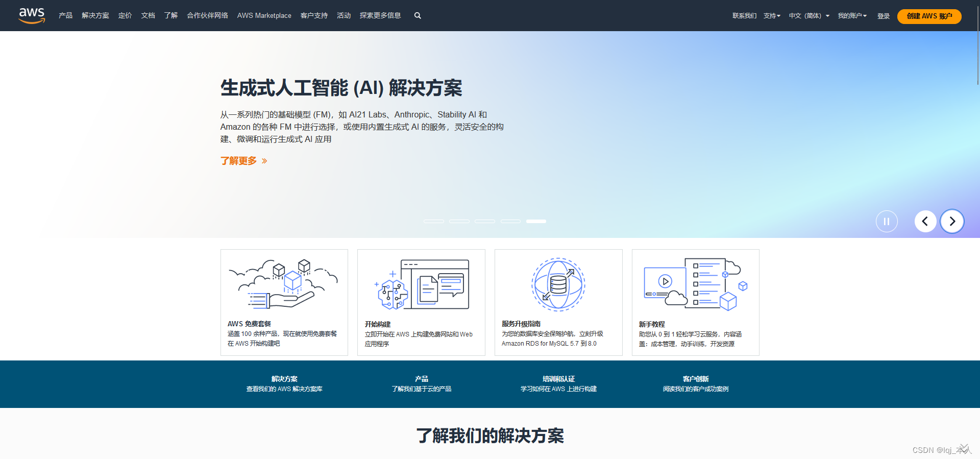
Task: Open the 新手教程 card title
Action: coord(652,324)
